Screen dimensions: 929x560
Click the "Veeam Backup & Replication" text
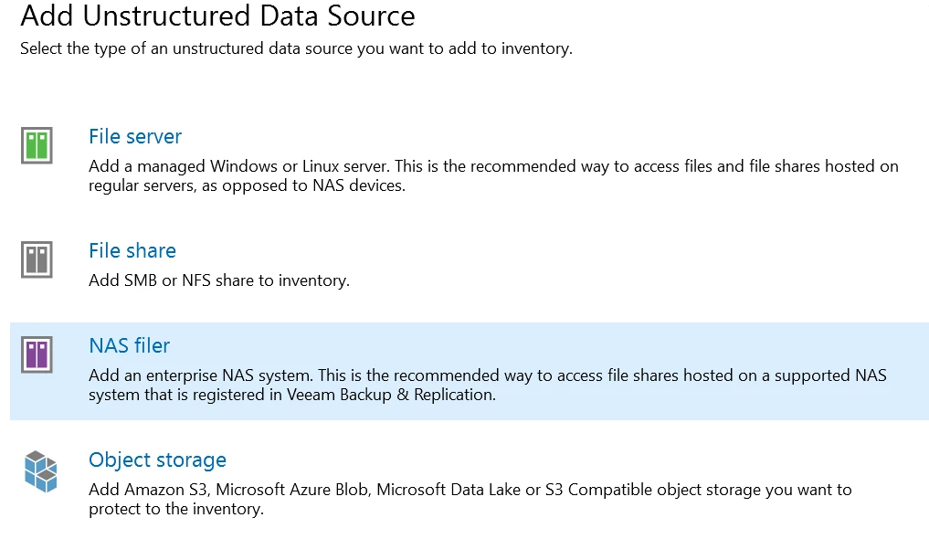[395, 395]
